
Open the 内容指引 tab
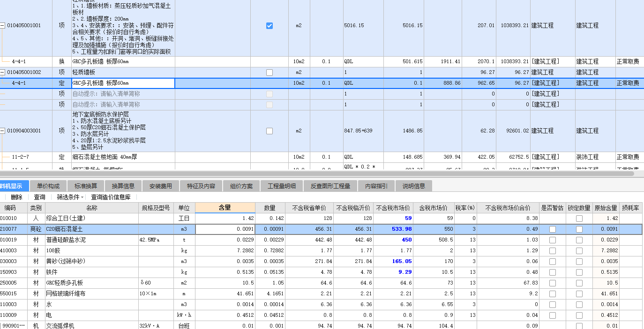point(376,186)
